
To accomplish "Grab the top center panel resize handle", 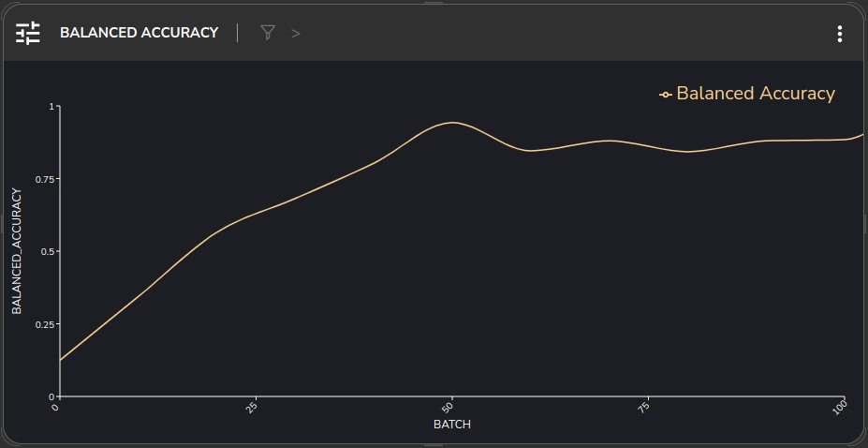I will tap(434, 3).
